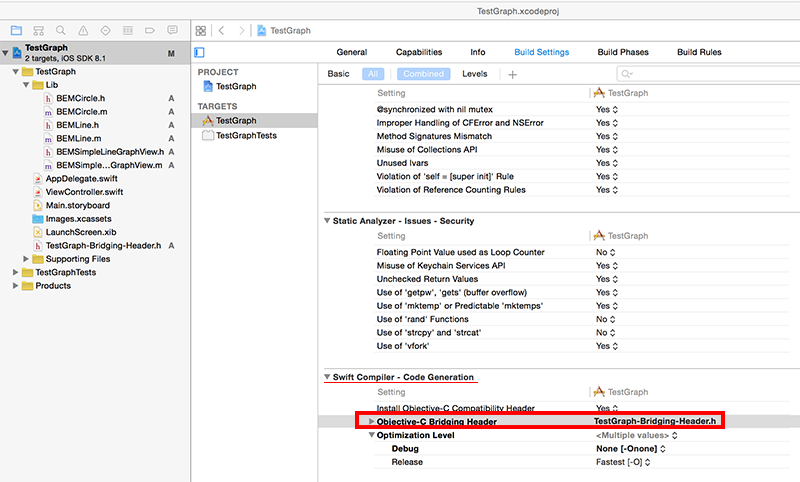Expand the Supporting Files folder
800x482 pixels.
pyautogui.click(x=26, y=259)
